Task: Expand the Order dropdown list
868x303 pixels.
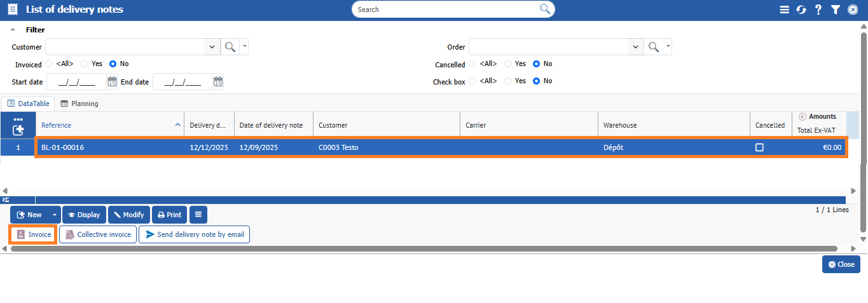Action: [635, 47]
